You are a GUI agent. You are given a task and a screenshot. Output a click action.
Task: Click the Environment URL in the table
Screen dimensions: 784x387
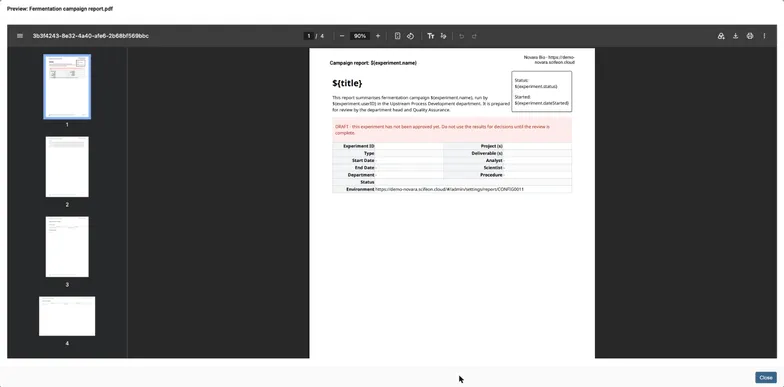tap(450, 190)
